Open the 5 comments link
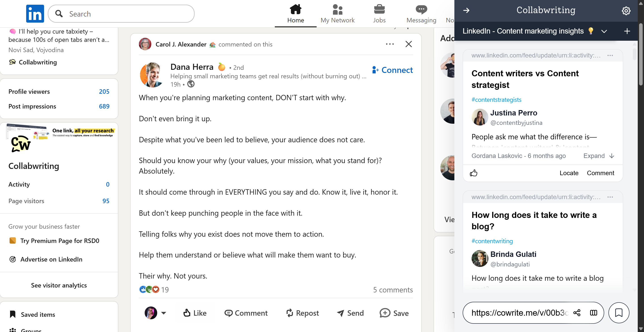 tap(393, 290)
